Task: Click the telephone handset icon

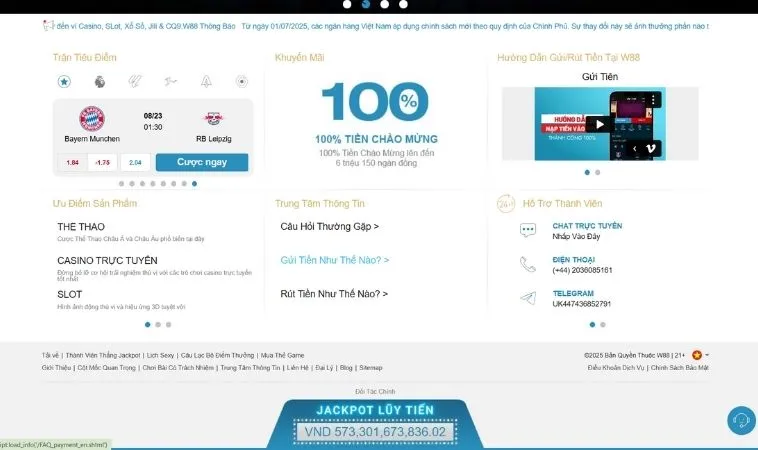Action: point(528,264)
